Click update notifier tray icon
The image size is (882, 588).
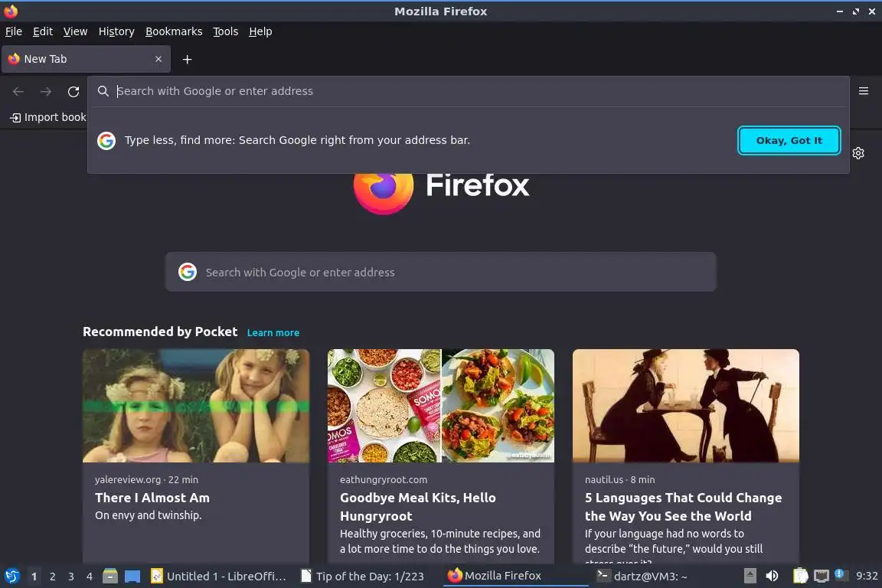[x=839, y=574]
